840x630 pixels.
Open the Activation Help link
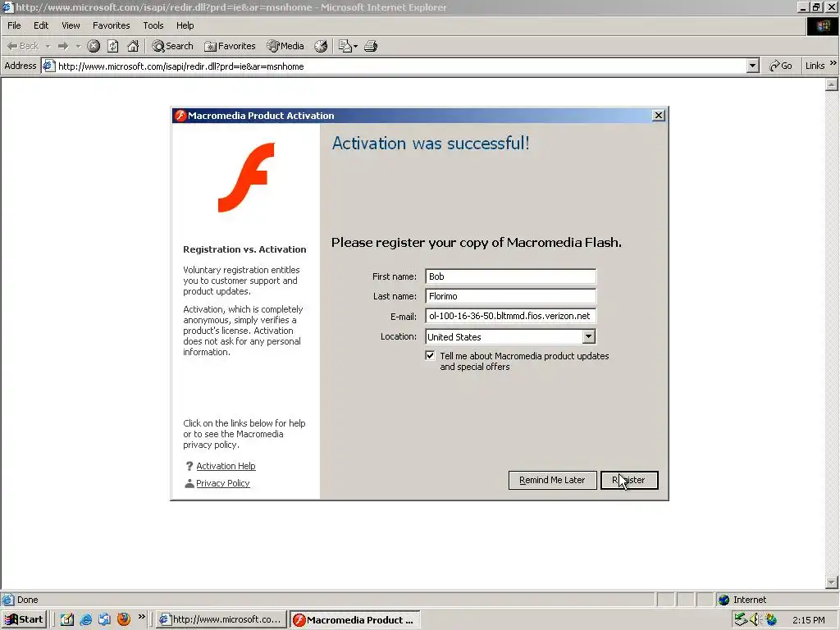(x=226, y=466)
